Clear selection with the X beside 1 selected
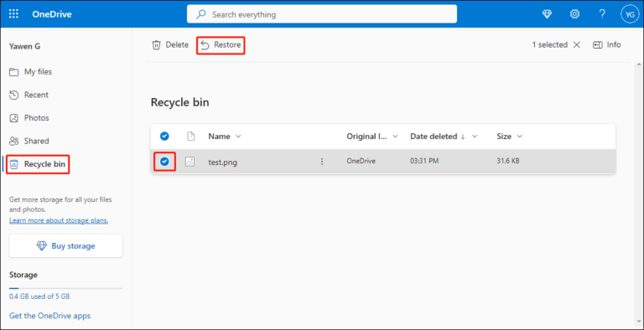 [x=577, y=44]
